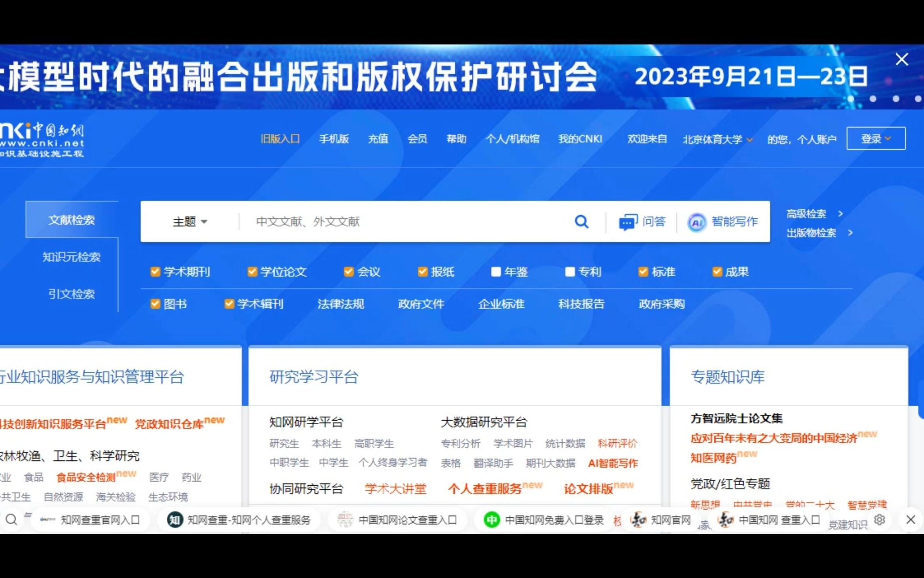Open 会员 in top navigation
This screenshot has height=578, width=924.
pos(417,139)
